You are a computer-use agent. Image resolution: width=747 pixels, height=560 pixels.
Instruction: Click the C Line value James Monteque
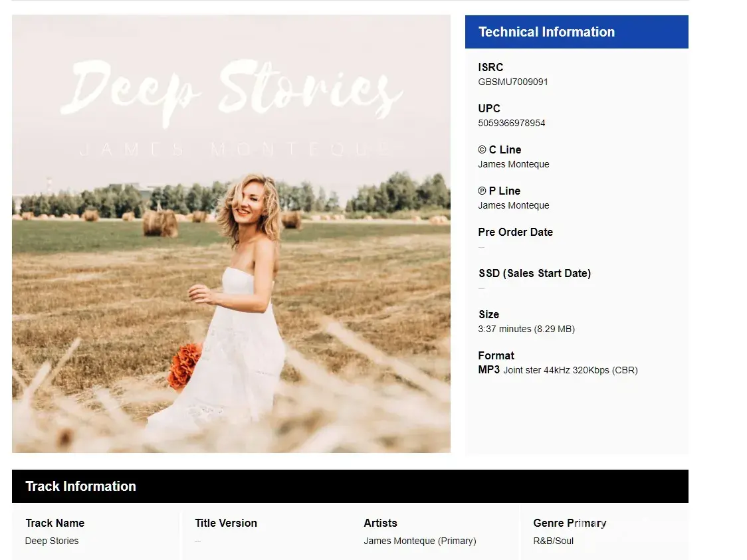pos(513,165)
